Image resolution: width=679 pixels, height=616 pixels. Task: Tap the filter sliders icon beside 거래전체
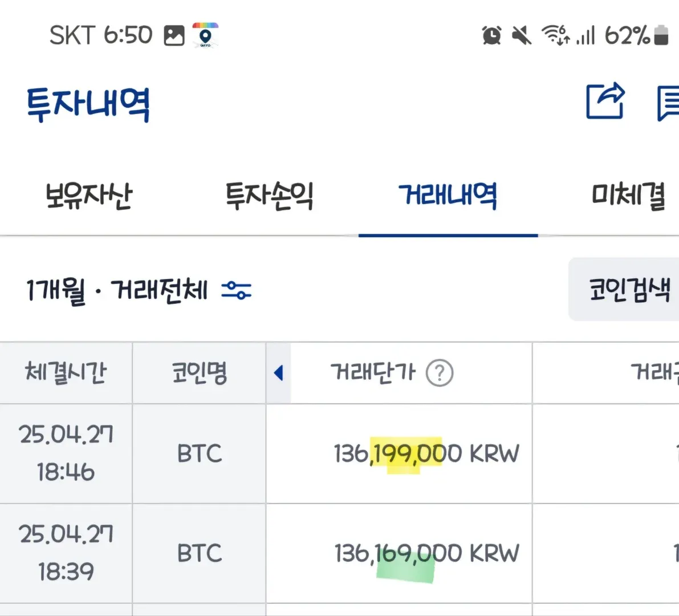pos(236,290)
